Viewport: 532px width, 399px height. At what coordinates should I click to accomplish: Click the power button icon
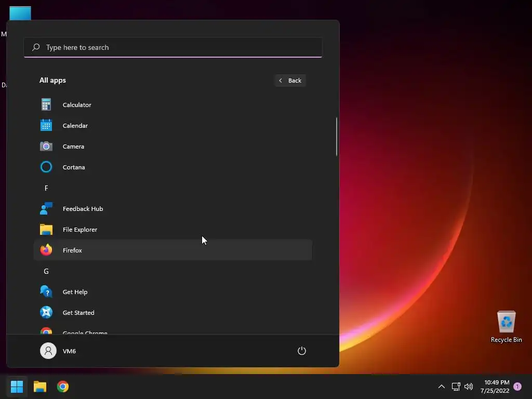point(302,351)
